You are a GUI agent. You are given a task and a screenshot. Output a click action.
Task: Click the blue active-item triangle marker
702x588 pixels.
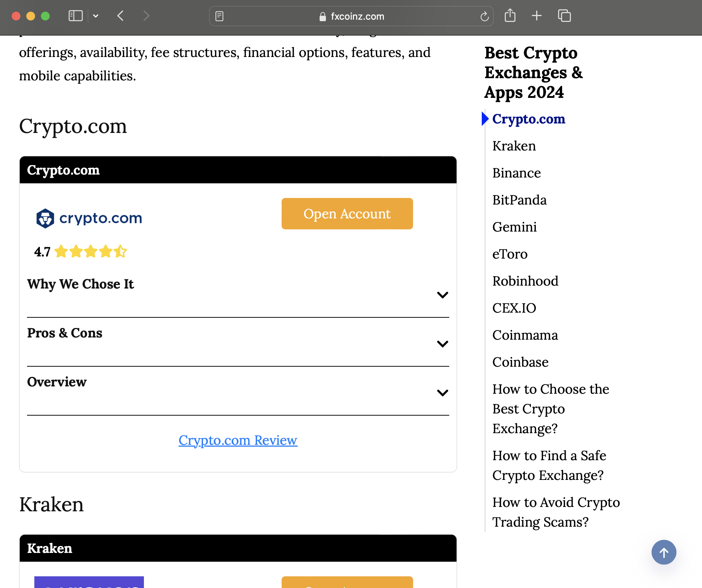(x=485, y=119)
